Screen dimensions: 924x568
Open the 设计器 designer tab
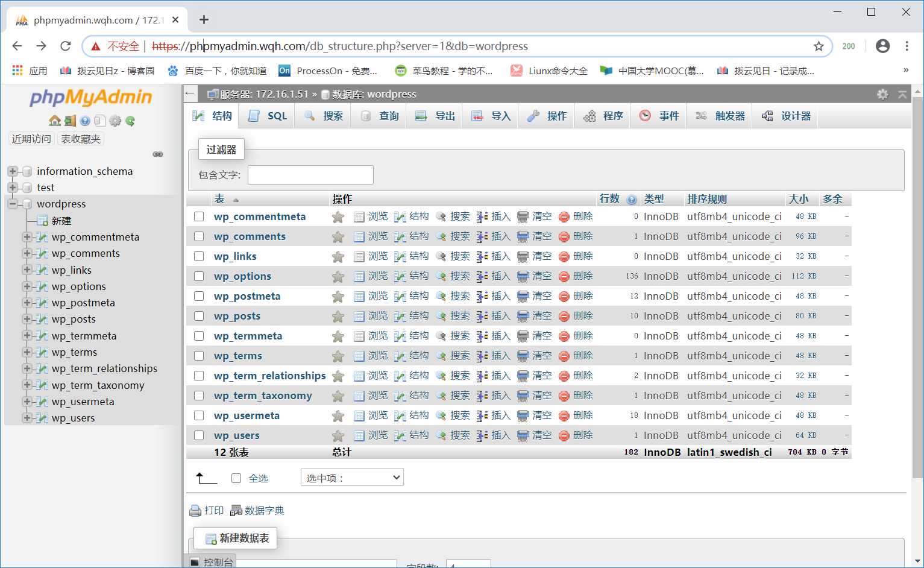[x=786, y=116]
